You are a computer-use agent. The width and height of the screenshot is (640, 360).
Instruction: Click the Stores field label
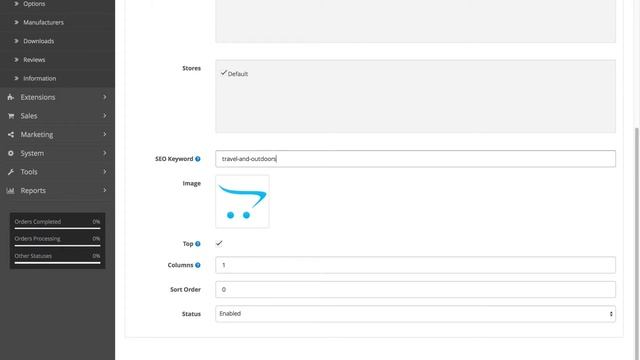pyautogui.click(x=191, y=68)
